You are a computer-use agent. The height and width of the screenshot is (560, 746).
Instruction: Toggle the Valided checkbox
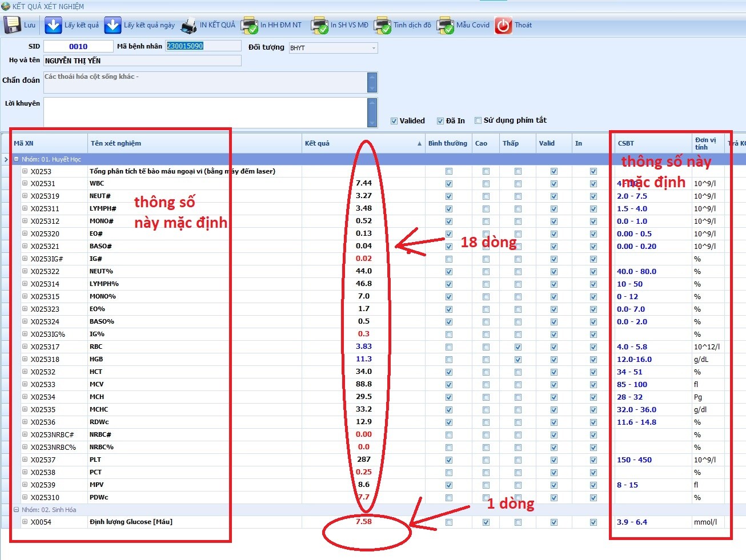click(394, 121)
